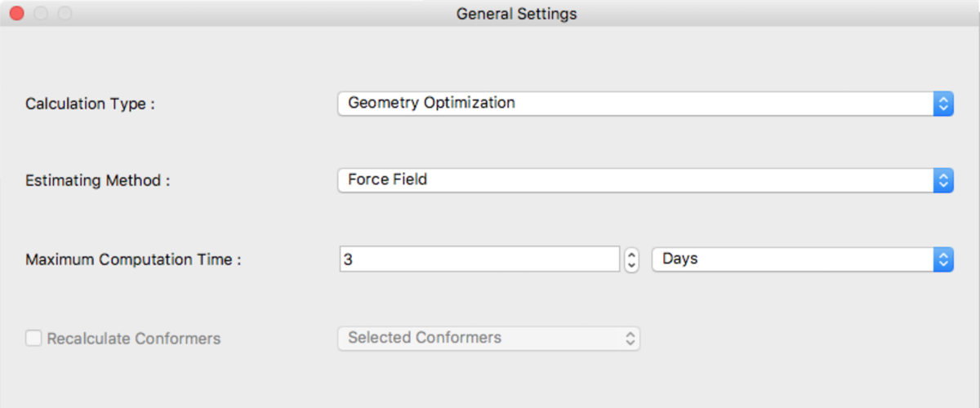This screenshot has height=408, width=980.
Task: Close the General Settings window
Action: click(16, 14)
